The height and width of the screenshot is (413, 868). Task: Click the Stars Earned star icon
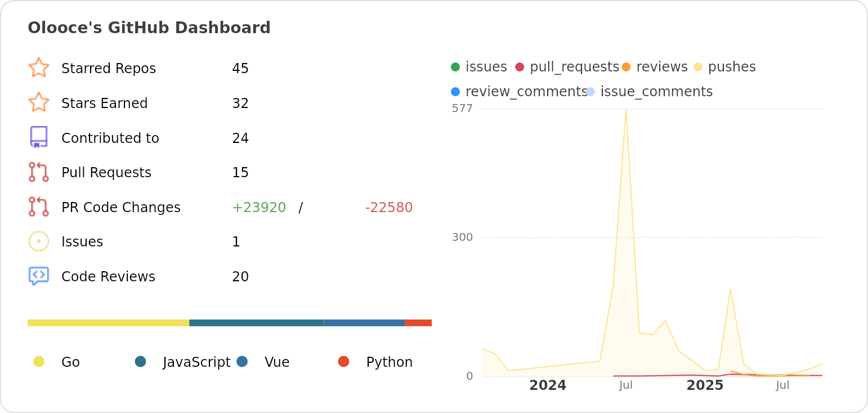coord(39,102)
